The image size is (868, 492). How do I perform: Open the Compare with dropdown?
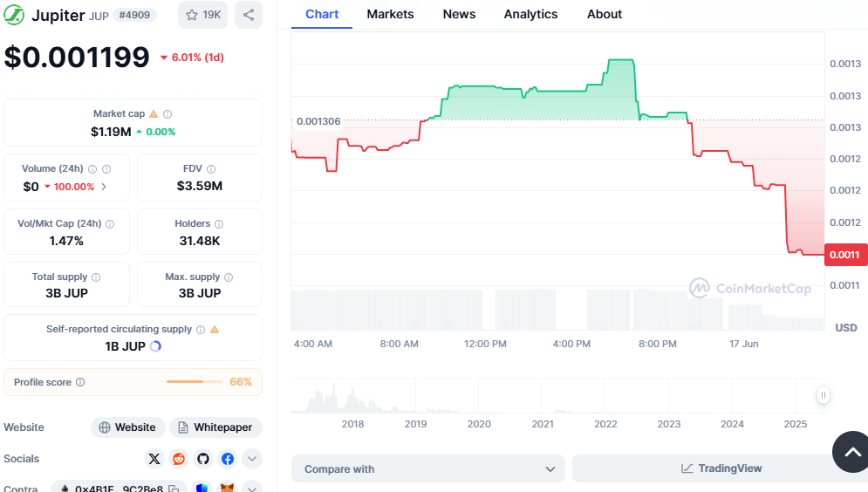coord(428,468)
